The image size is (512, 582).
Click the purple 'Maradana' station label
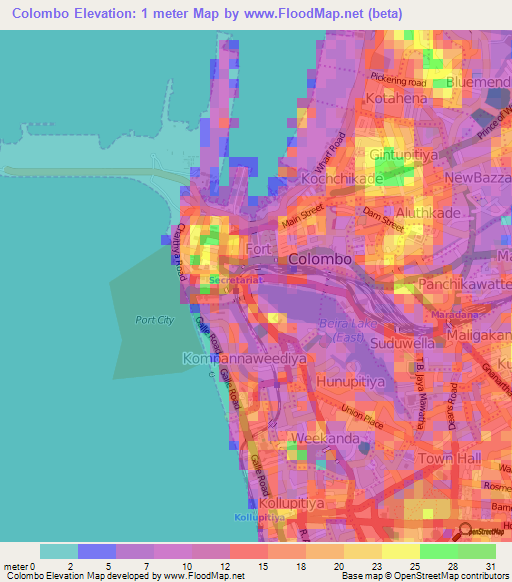(x=454, y=315)
